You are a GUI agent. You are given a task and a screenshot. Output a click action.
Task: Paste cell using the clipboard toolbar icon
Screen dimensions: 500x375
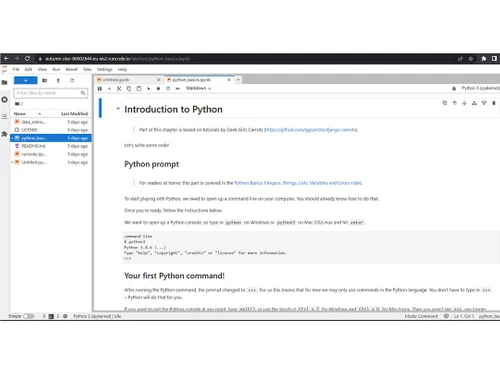(x=139, y=88)
